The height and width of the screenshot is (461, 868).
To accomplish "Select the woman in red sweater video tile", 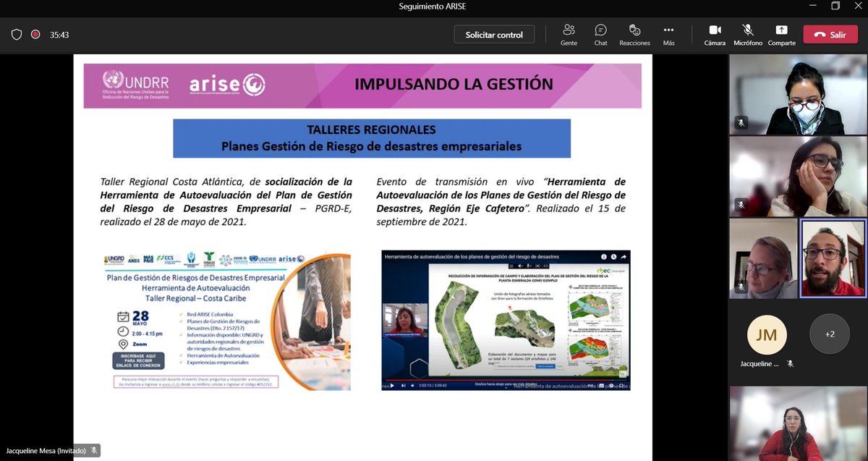I will click(797, 423).
